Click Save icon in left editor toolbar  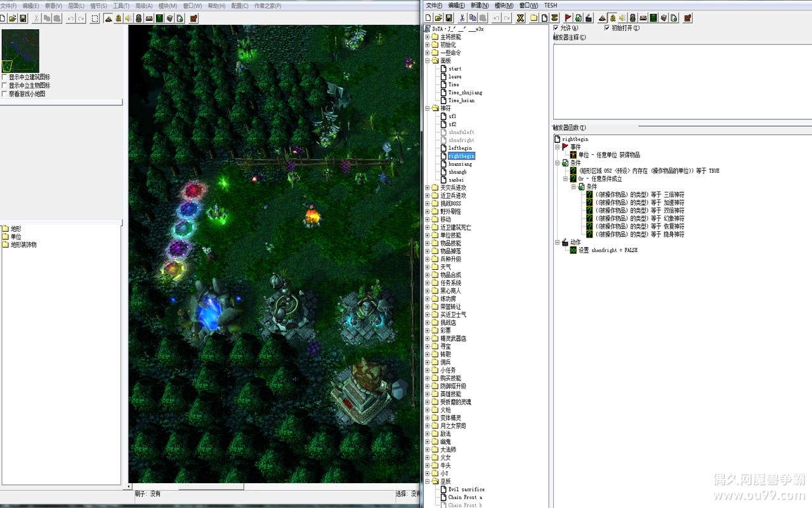[23, 18]
